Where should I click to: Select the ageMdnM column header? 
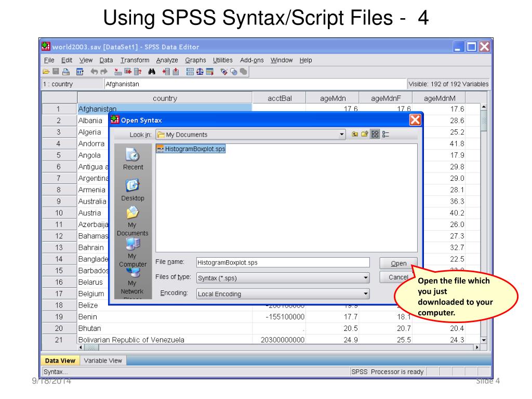coord(439,98)
